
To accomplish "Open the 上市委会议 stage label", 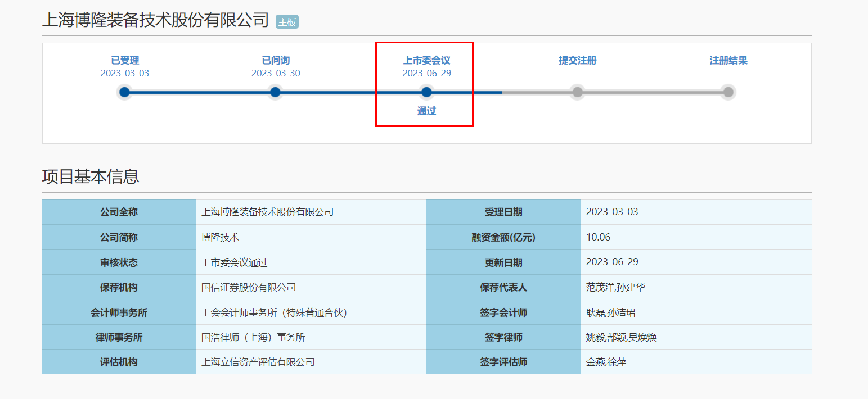I will (426, 61).
